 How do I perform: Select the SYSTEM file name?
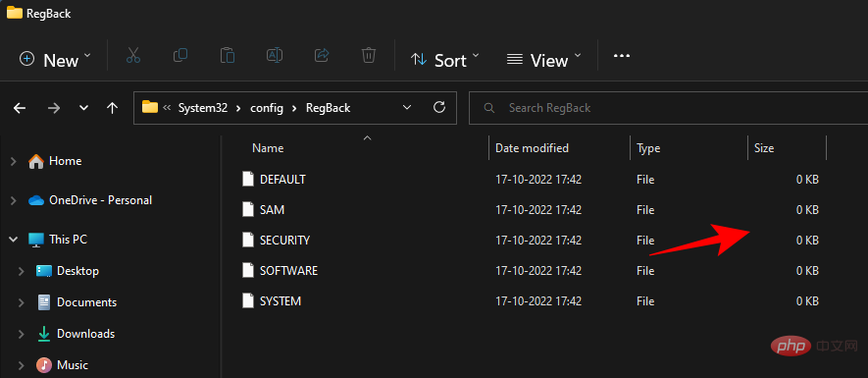281,301
